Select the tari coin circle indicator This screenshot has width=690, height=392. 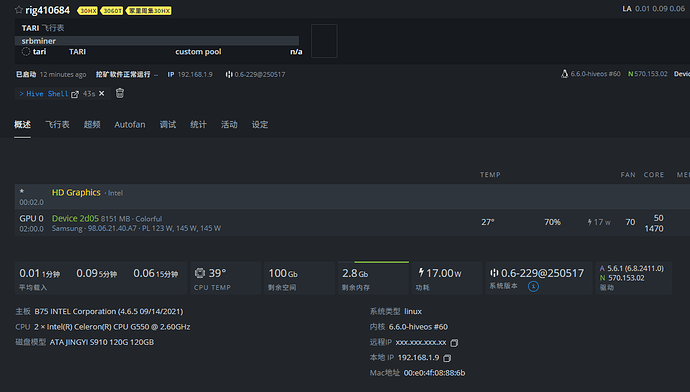26,51
